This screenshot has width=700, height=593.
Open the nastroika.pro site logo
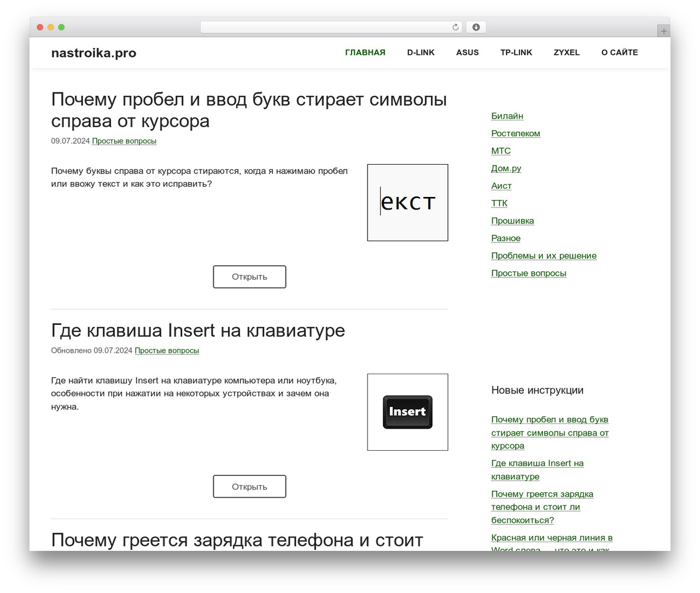pos(94,53)
